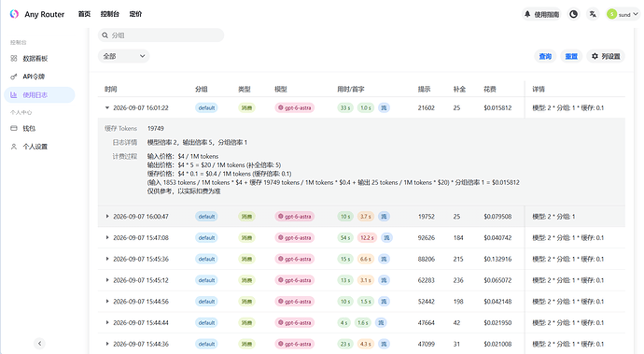Screen dimensions: 644x354
Task: Open the 全部 type dropdown
Action: pos(123,56)
